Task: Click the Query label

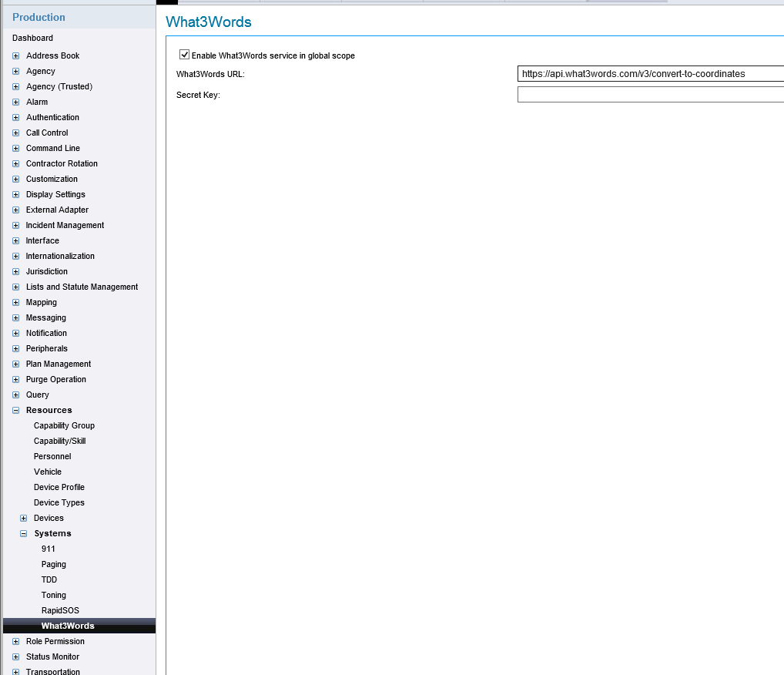Action: pyautogui.click(x=38, y=395)
